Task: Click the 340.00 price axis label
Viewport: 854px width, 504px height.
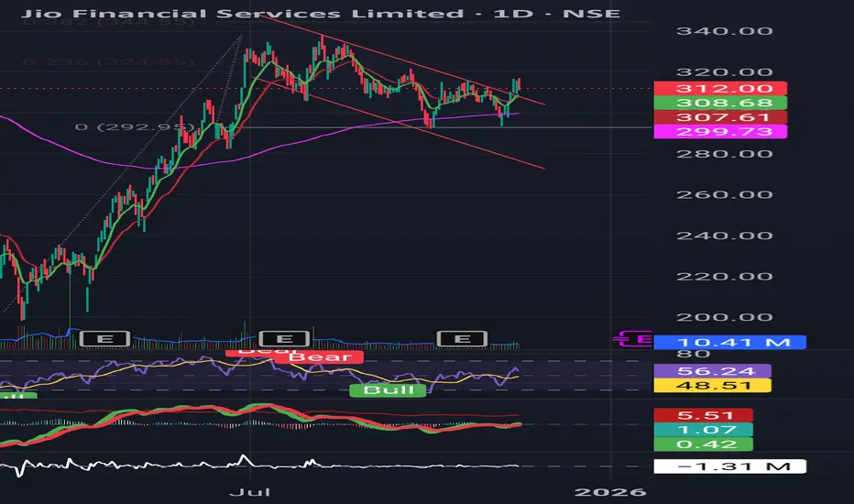Action: coord(725,31)
